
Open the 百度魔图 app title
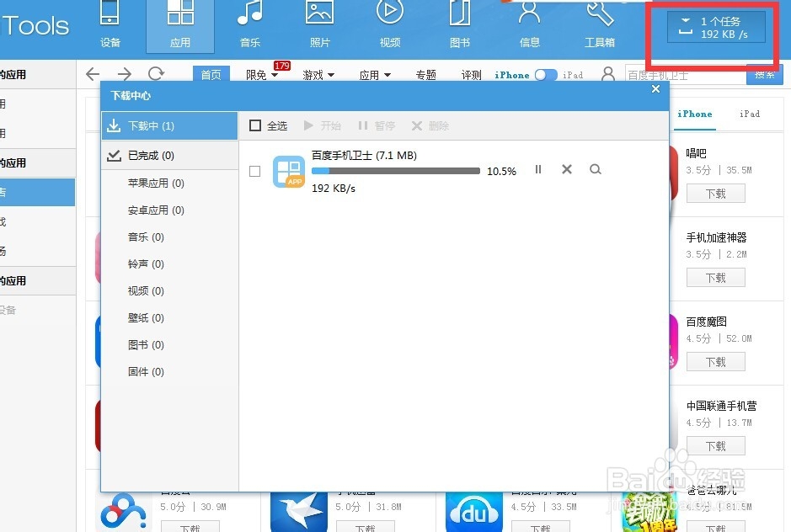(x=706, y=322)
